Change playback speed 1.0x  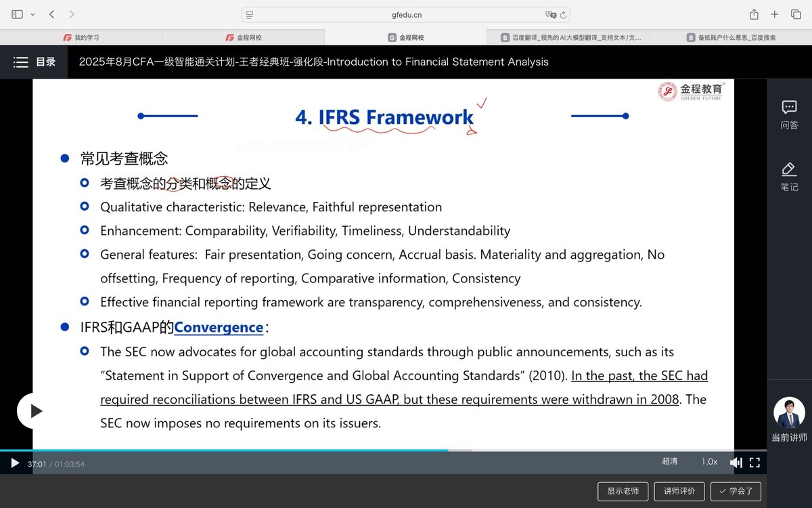(x=709, y=461)
